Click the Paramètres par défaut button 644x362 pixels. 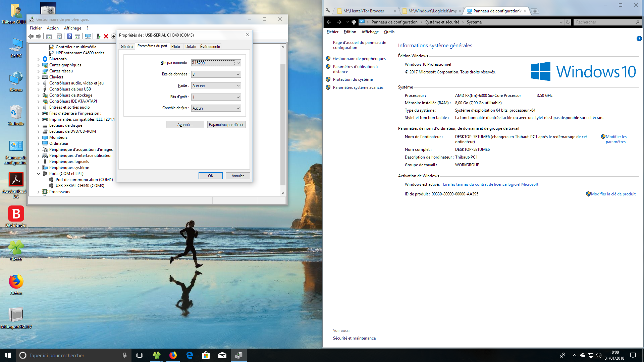(226, 125)
